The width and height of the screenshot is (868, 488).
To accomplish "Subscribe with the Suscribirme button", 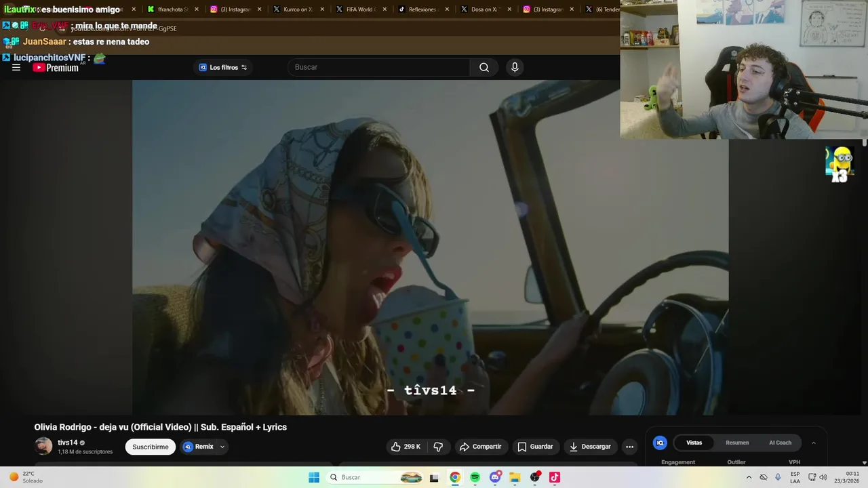I will pos(151,447).
